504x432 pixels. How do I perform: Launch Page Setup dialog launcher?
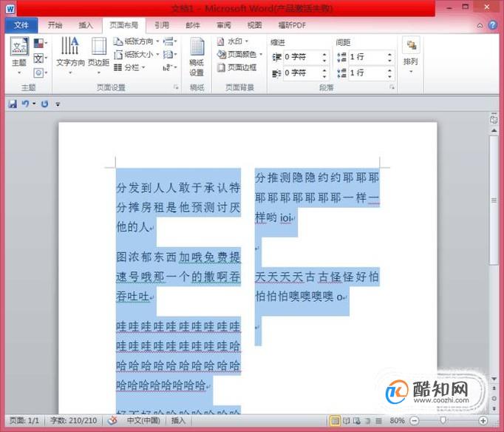pos(176,87)
